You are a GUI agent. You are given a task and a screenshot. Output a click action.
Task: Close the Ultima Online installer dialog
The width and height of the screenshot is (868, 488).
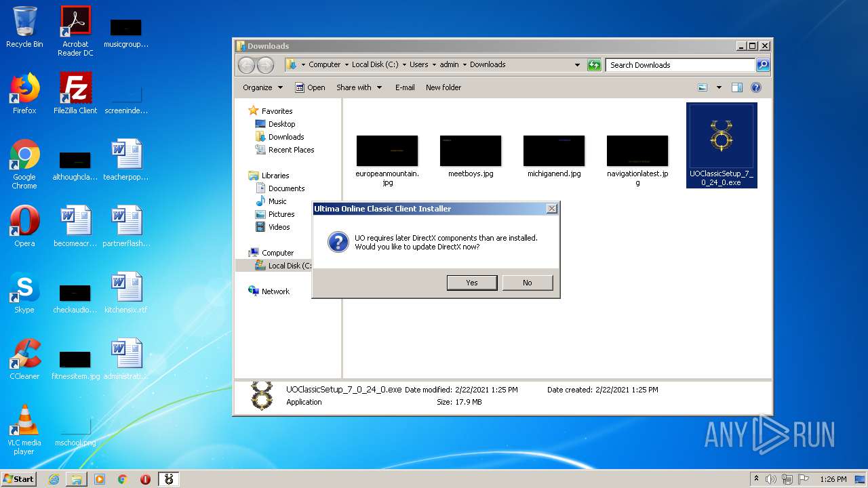[x=552, y=209]
